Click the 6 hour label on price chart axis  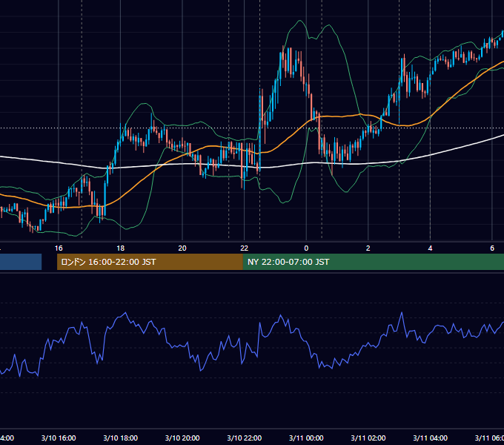coord(492,248)
